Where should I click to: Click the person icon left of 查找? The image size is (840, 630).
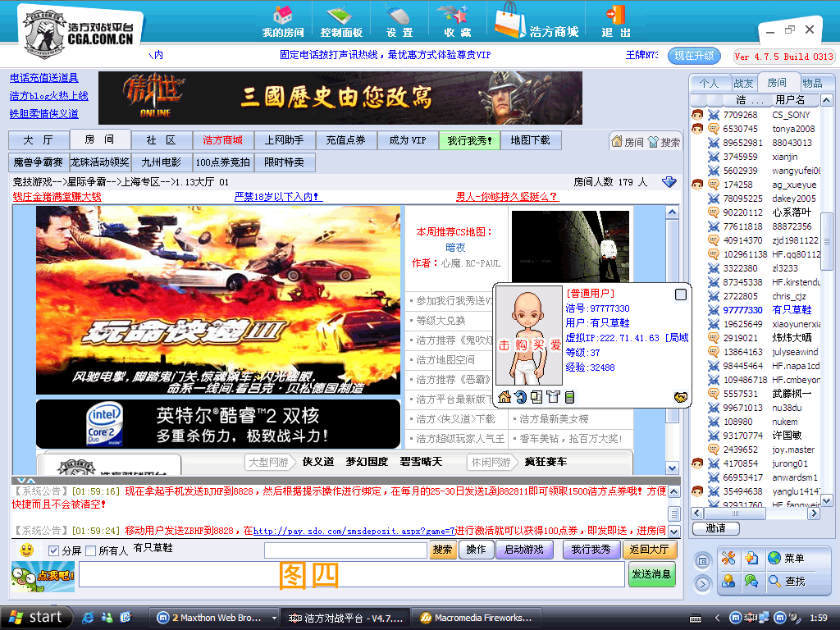[728, 581]
